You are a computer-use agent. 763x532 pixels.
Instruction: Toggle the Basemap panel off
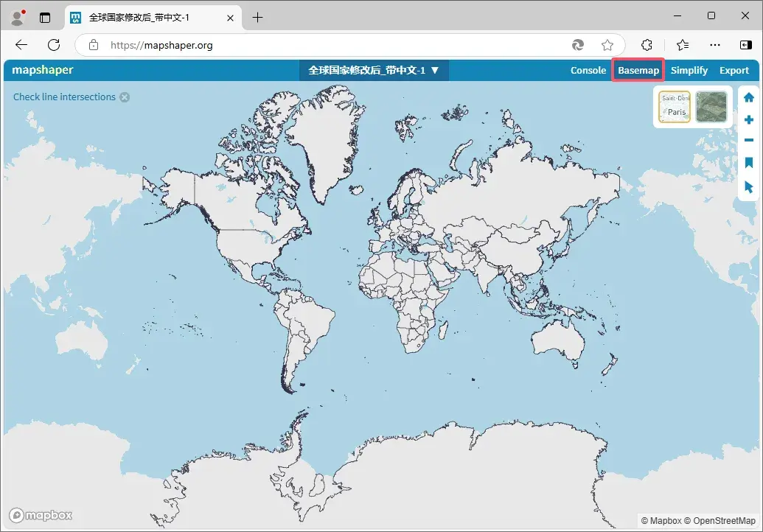pyautogui.click(x=638, y=70)
